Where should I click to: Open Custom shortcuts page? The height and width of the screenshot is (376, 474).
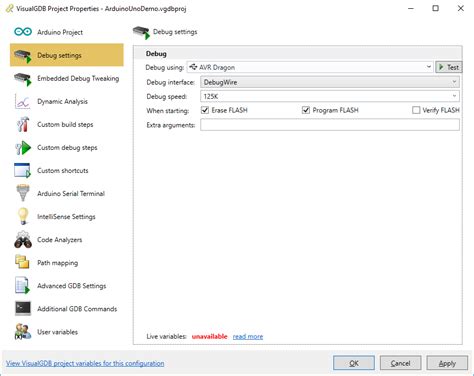(63, 170)
